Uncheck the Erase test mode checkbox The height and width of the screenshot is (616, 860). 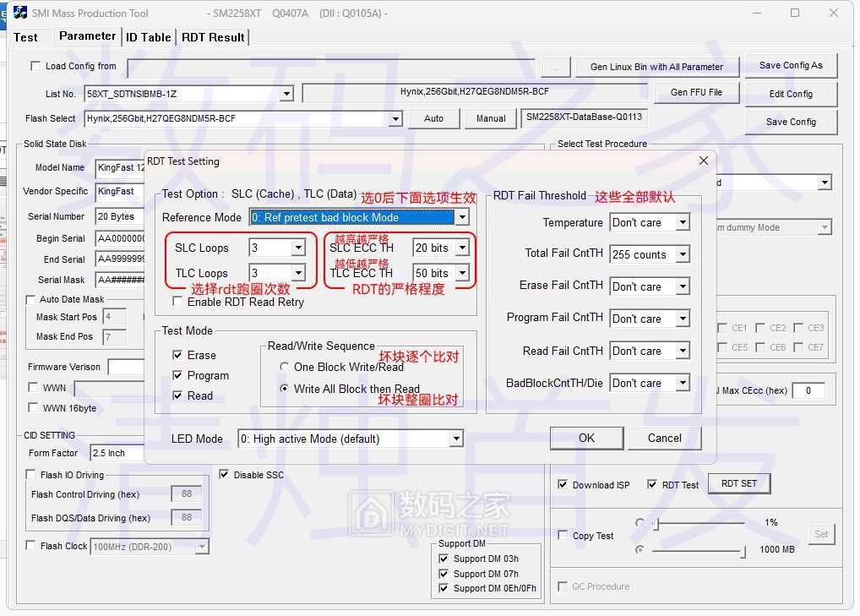click(x=178, y=355)
